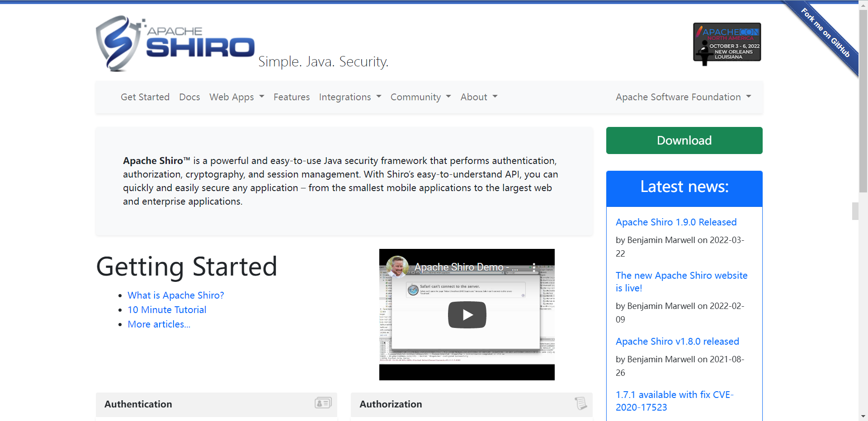Click the 'Latest news:' heading
Image resolution: width=868 pixels, height=421 pixels.
[684, 187]
